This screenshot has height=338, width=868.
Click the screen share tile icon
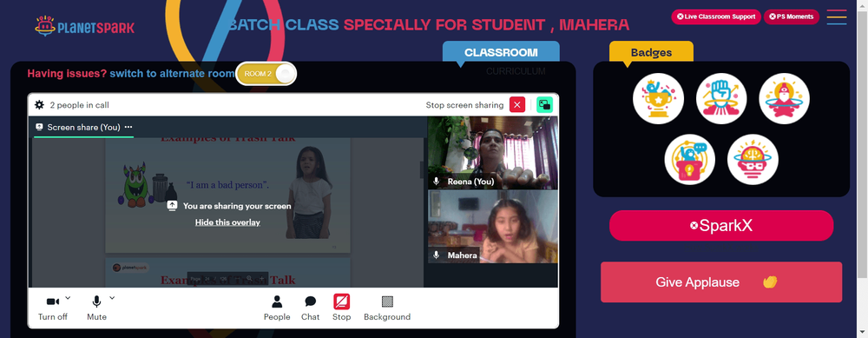tap(39, 127)
